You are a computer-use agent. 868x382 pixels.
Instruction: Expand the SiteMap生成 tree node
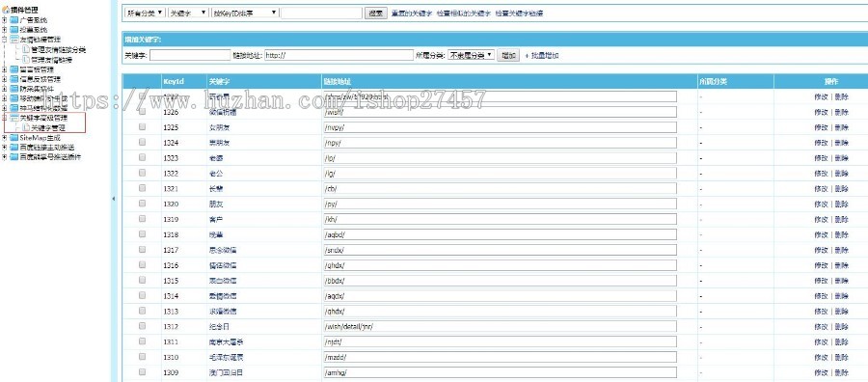5,138
